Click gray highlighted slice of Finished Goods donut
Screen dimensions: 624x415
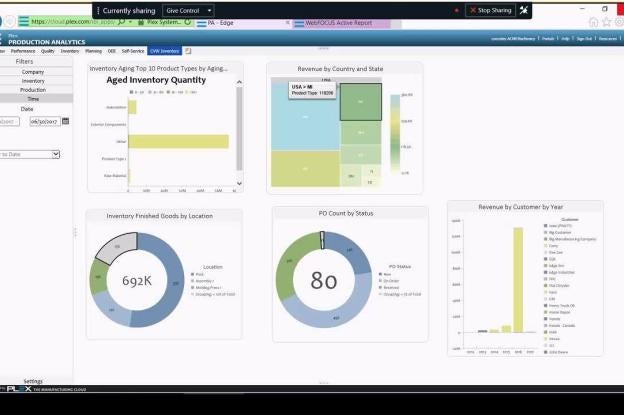[x=116, y=247]
